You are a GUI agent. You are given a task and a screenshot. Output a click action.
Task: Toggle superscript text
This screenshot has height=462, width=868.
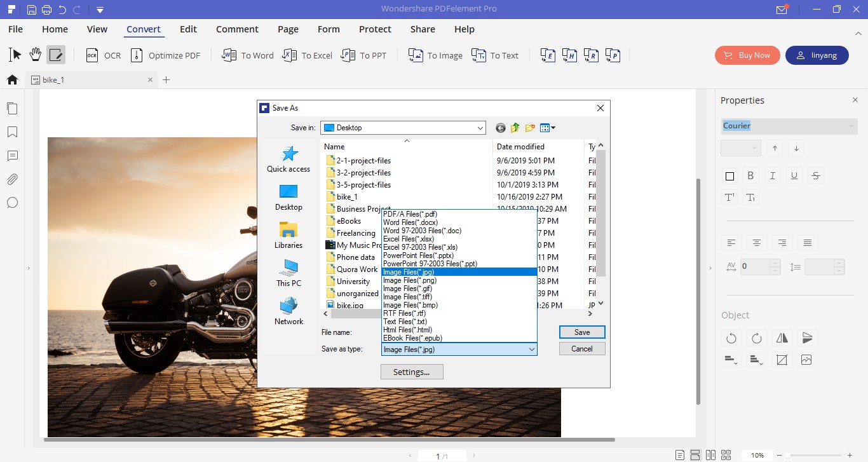coord(729,198)
